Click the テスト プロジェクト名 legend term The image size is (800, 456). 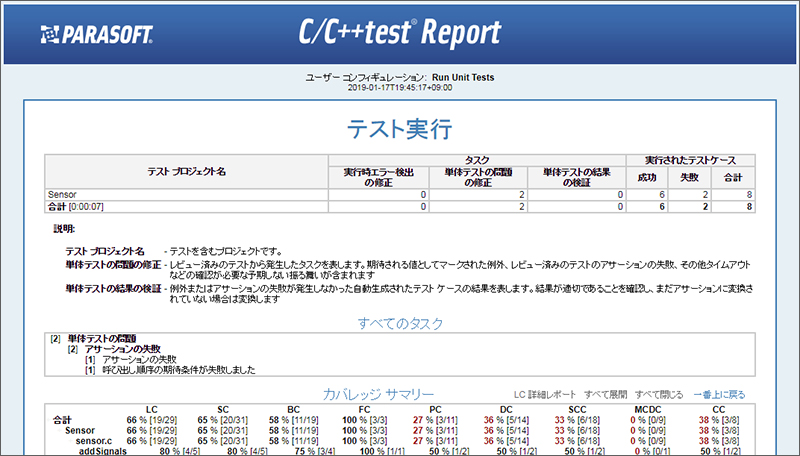coord(105,251)
